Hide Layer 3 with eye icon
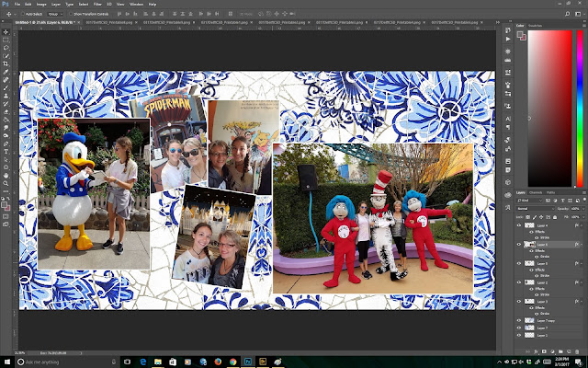588x368 pixels. coord(519,301)
